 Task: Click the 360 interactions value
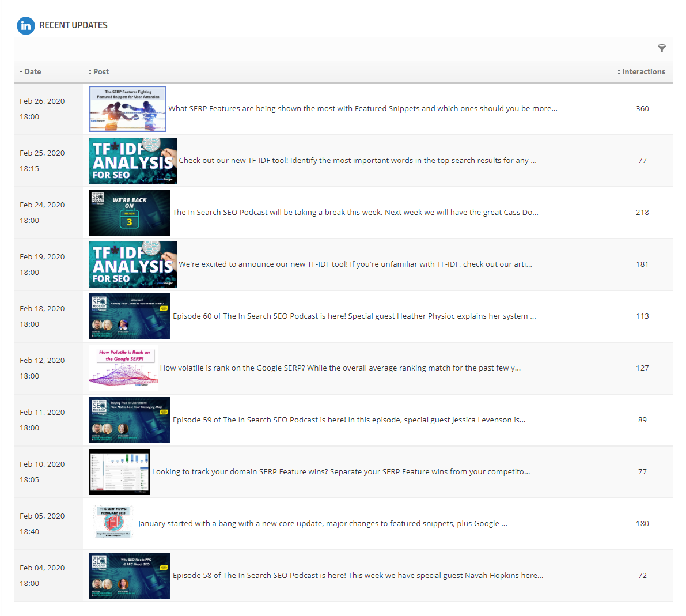(642, 109)
